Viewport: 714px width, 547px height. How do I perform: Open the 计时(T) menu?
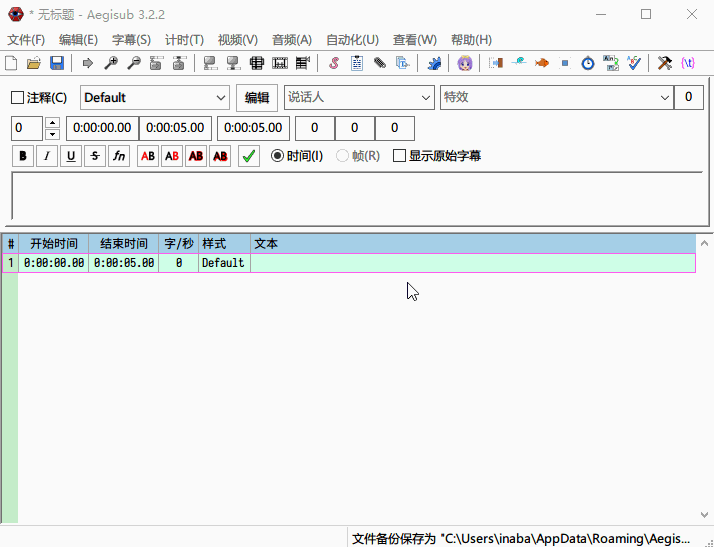184,40
